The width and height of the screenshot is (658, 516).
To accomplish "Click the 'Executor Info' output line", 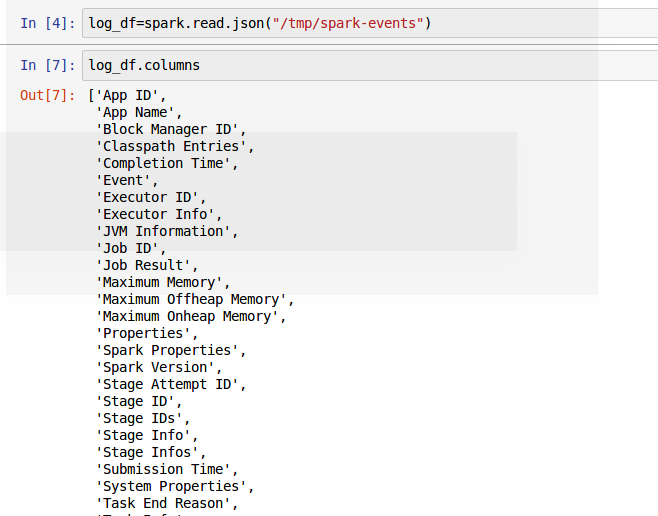I will coord(159,214).
